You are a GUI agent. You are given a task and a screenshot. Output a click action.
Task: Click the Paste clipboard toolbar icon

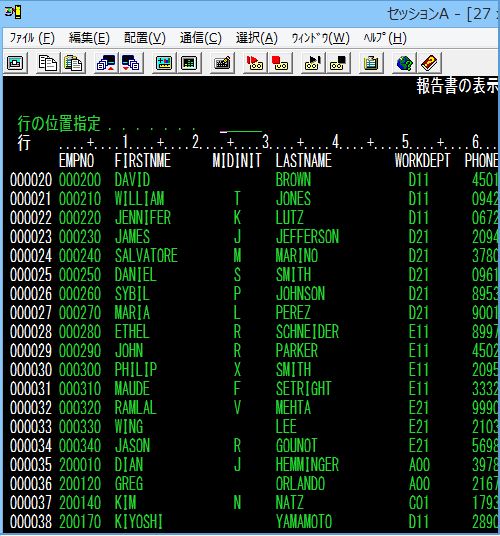tap(73, 63)
